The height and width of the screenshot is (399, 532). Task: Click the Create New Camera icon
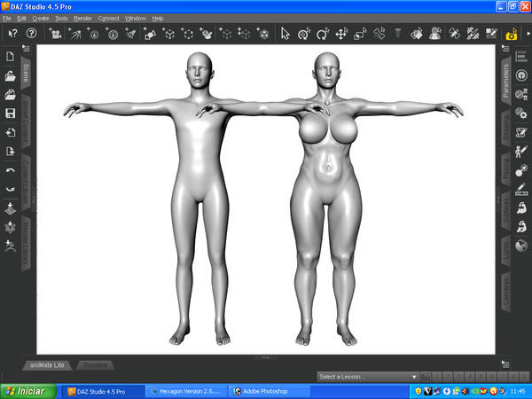coord(56,34)
